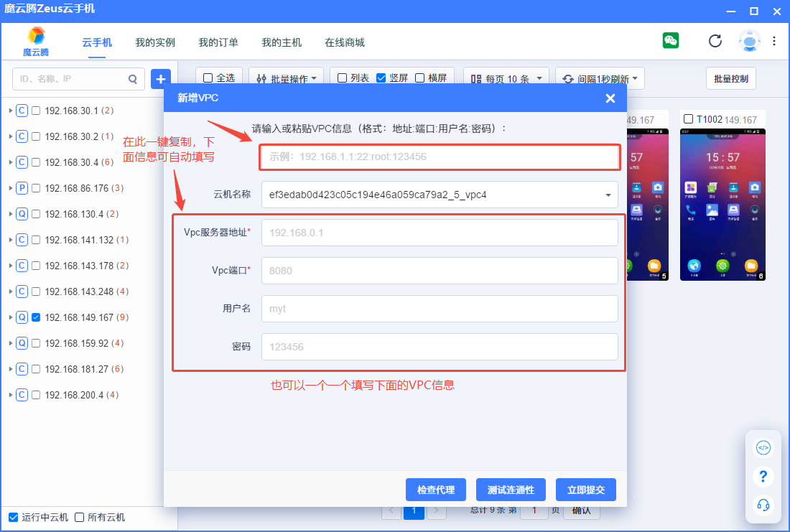790x532 pixels.
Task: Close the 新增VPC dialog with X
Action: point(610,98)
